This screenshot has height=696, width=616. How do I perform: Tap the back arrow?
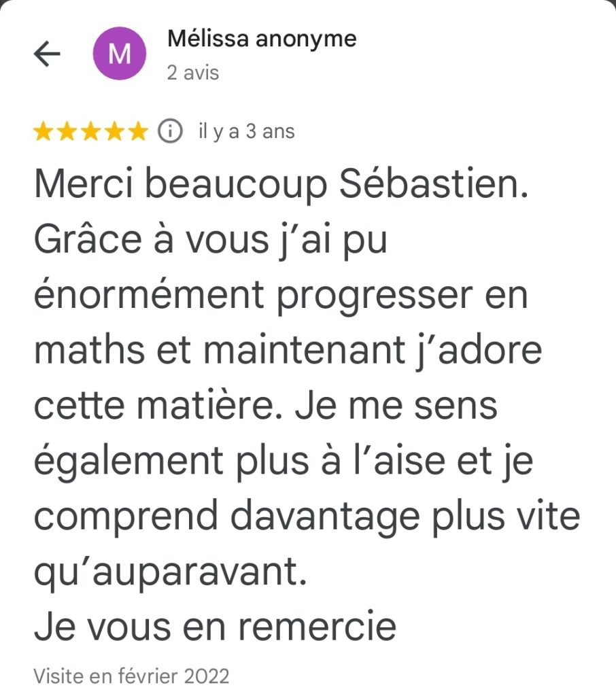click(x=47, y=54)
